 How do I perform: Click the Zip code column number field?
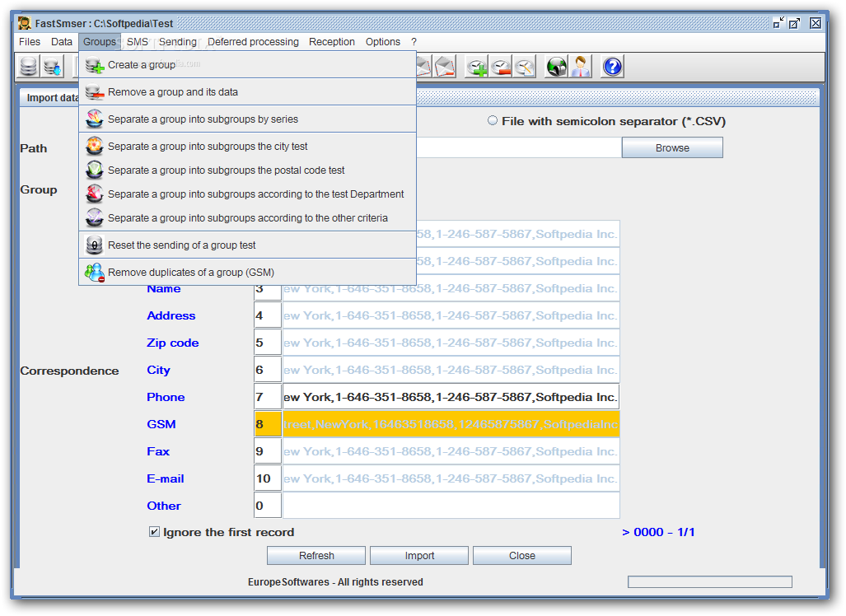(x=268, y=343)
